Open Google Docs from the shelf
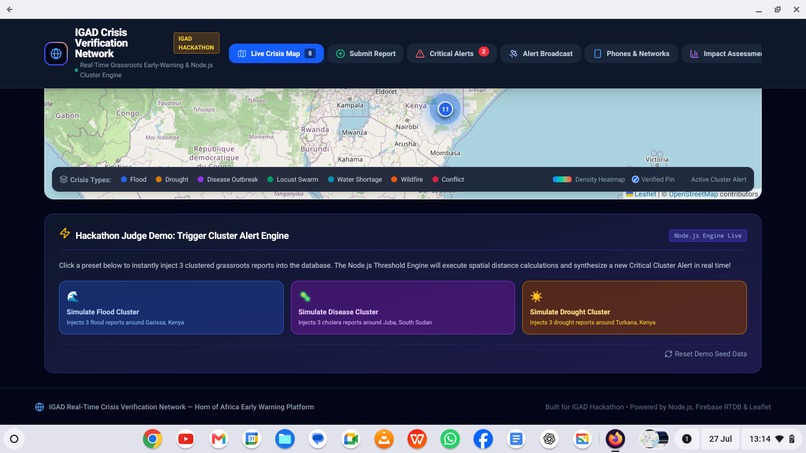Viewport: 806px width, 453px height. (516, 439)
